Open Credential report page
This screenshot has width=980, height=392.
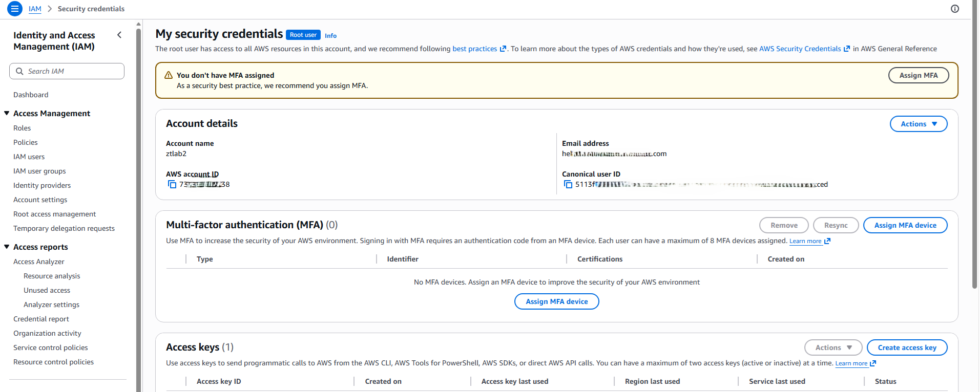pyautogui.click(x=41, y=319)
